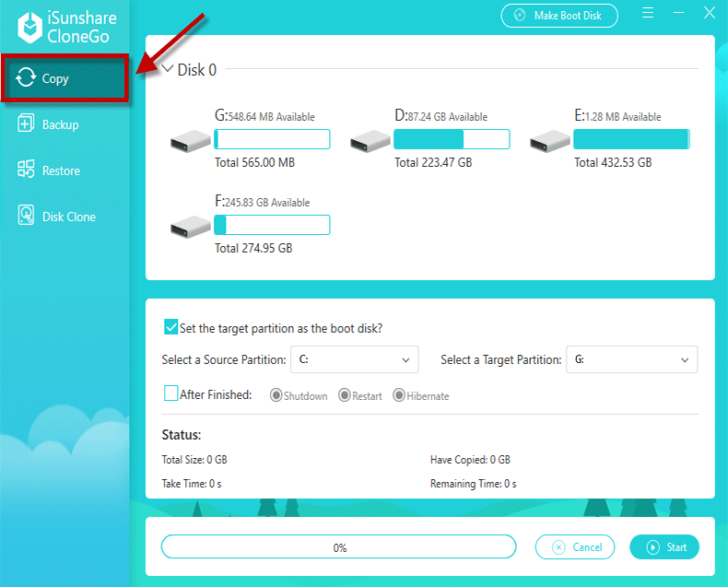Click the 'Status:' heading
728x587 pixels.
coord(182,435)
